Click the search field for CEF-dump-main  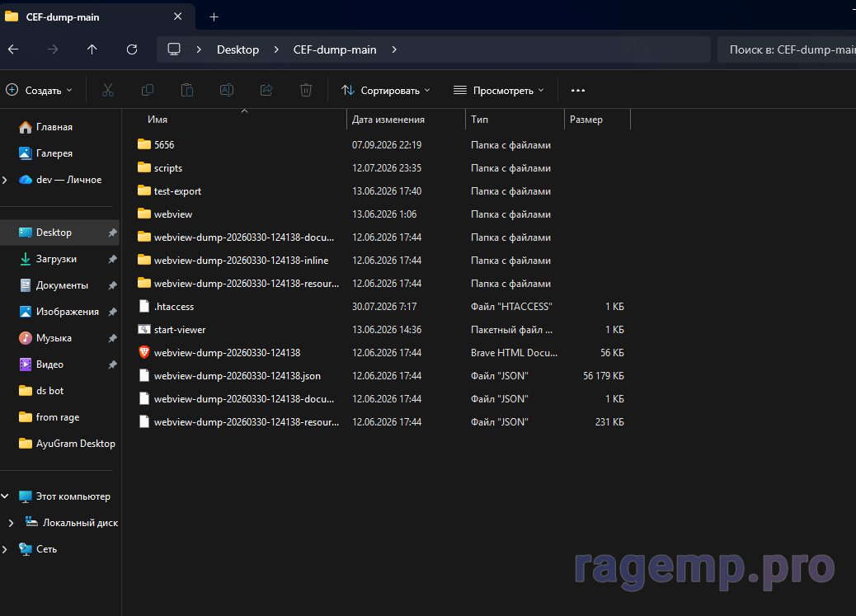787,49
